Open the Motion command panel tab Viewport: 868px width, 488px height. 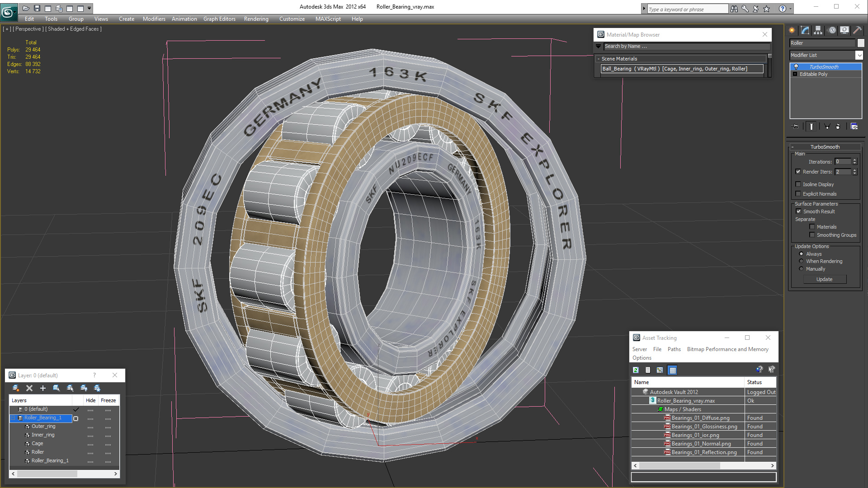pos(832,30)
